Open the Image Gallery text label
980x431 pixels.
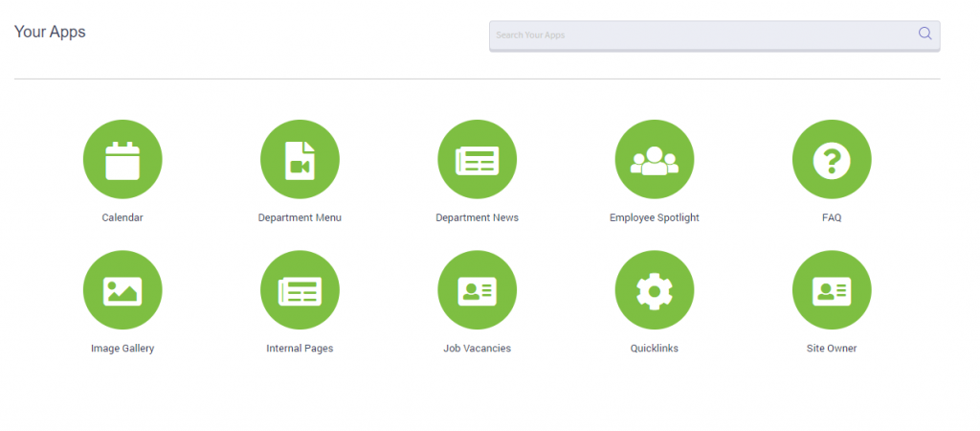[122, 349]
